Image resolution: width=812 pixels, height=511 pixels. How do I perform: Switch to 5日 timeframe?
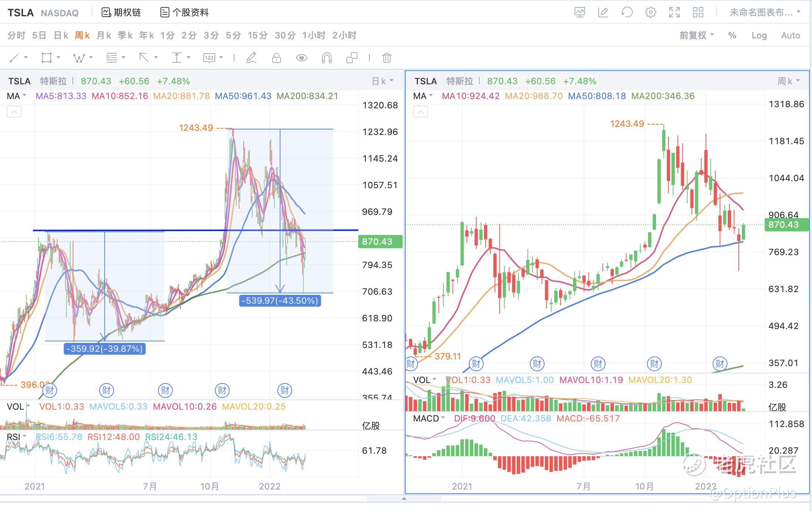[39, 35]
